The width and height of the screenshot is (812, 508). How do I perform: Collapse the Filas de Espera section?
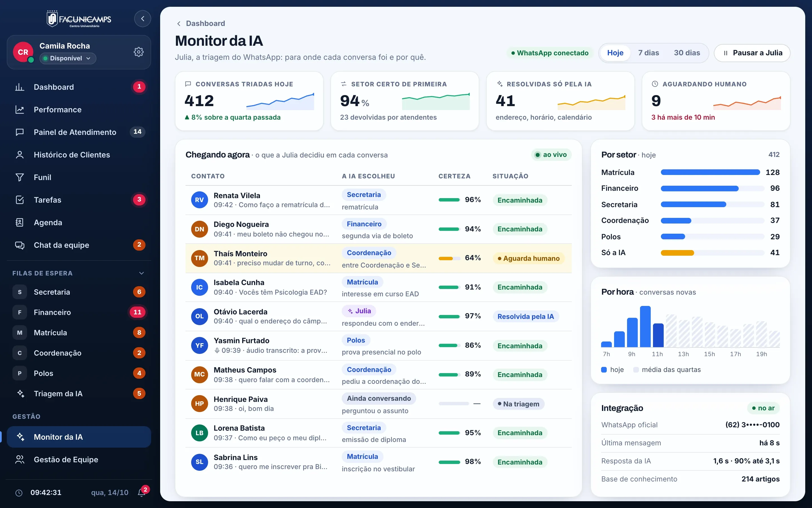tap(142, 273)
